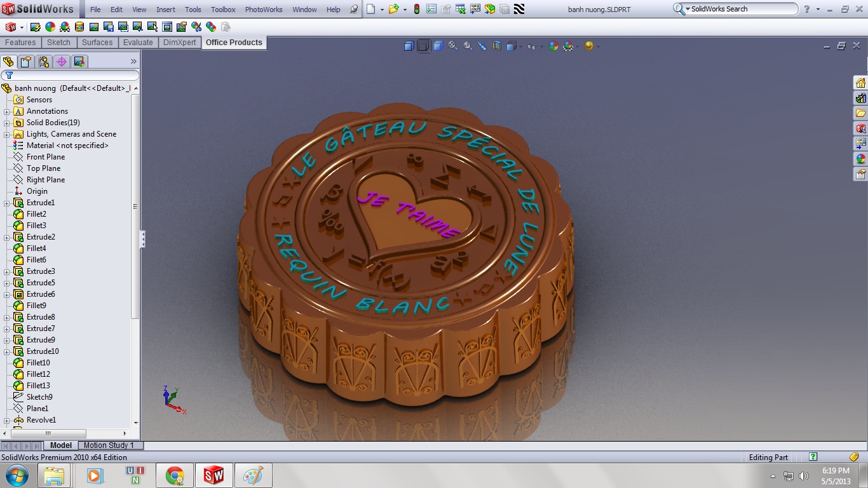Click the Cut Appearance scissors icon

[196, 27]
